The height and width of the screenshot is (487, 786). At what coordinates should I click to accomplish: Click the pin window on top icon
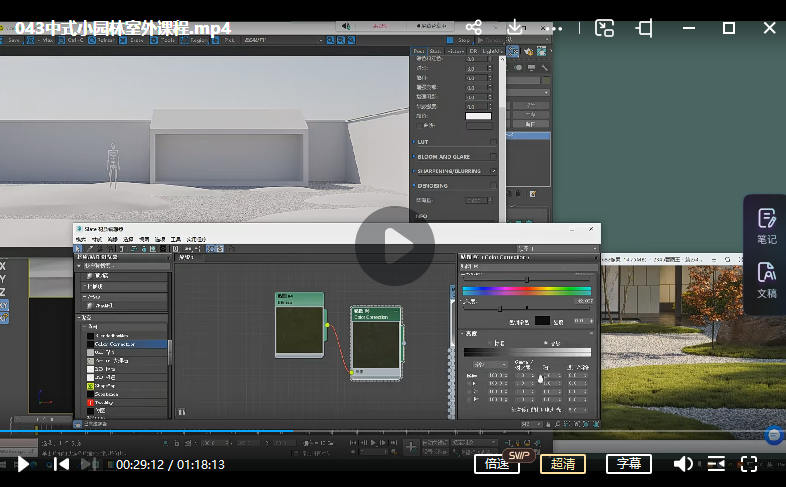coord(646,28)
